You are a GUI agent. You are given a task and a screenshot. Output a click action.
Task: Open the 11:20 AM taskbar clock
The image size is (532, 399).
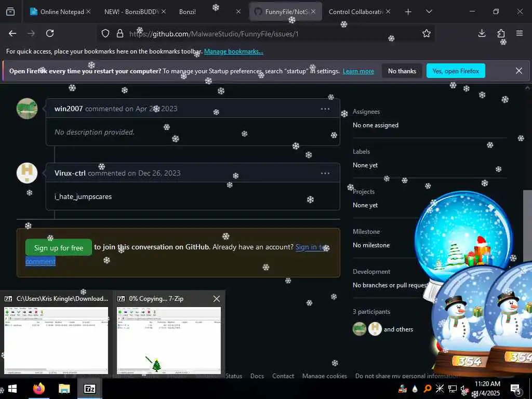point(487,389)
